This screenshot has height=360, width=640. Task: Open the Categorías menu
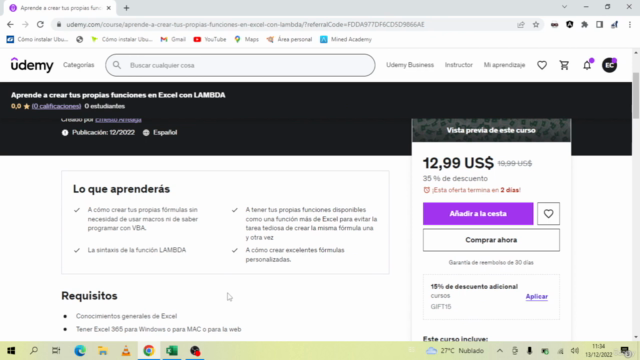point(78,65)
